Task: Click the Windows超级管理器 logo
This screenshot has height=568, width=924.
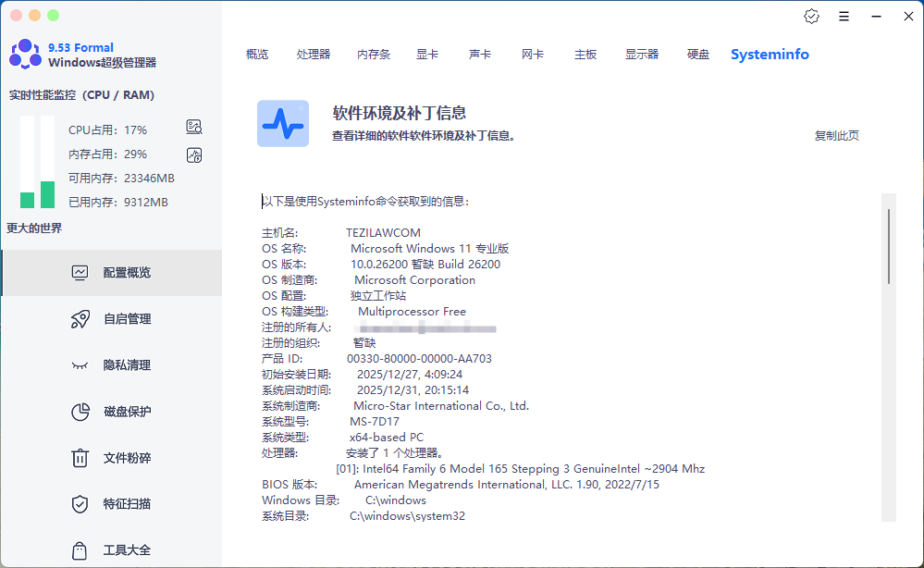Action: (24, 53)
